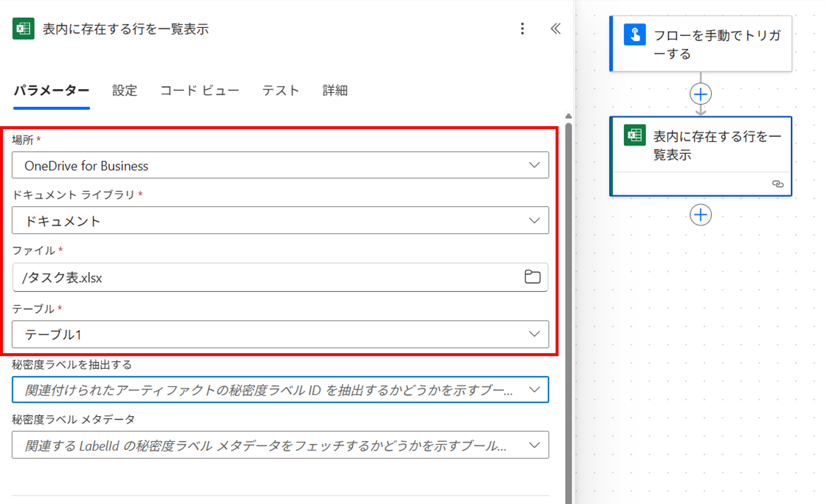Click scrollbar up arrow
826x504 pixels.
point(568,116)
